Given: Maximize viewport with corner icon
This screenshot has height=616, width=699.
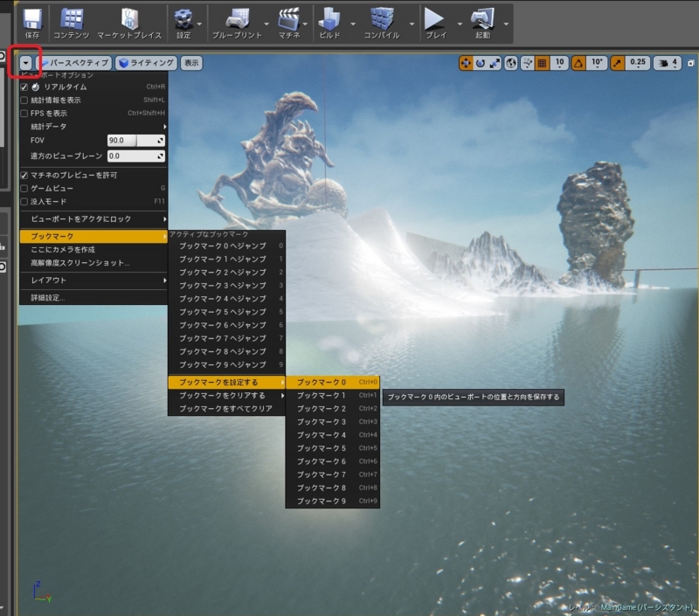Looking at the screenshot, I should point(691,63).
